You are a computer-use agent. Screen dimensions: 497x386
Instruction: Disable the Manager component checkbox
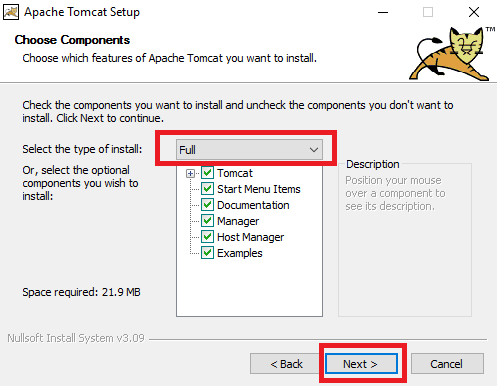point(207,221)
